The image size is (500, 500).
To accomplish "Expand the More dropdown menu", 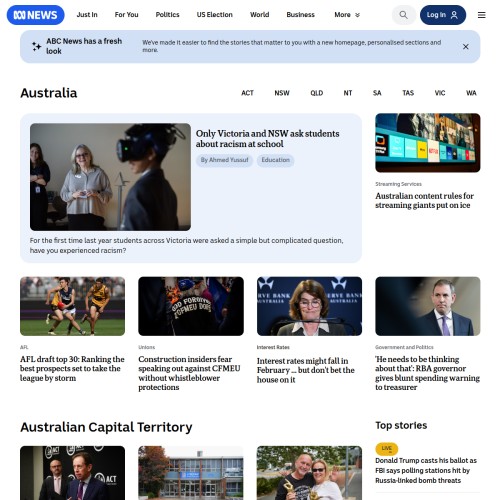I will (x=347, y=15).
